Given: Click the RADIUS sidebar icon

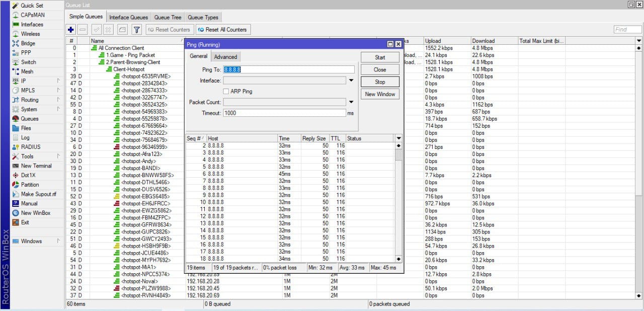Looking at the screenshot, I should click(16, 147).
